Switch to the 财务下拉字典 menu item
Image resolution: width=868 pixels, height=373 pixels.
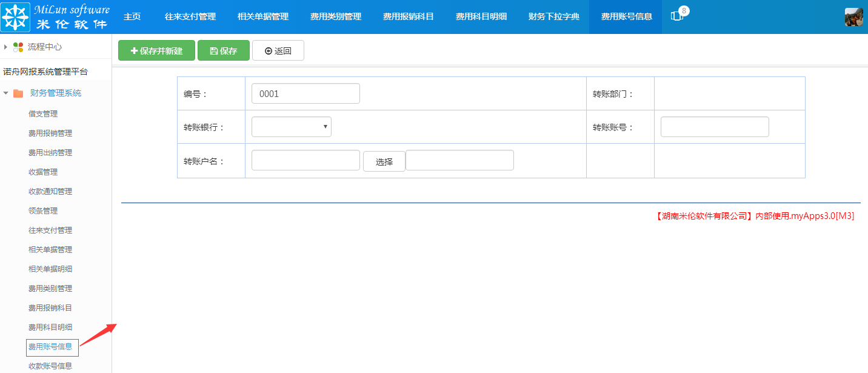click(553, 17)
